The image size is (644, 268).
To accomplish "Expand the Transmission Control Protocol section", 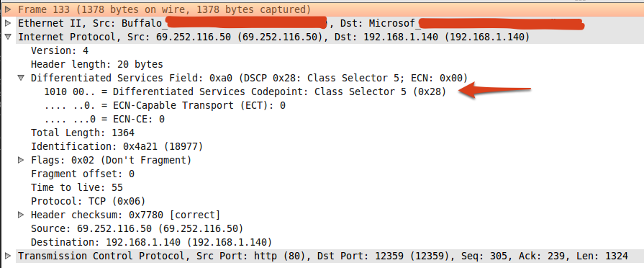I will pyautogui.click(x=8, y=256).
